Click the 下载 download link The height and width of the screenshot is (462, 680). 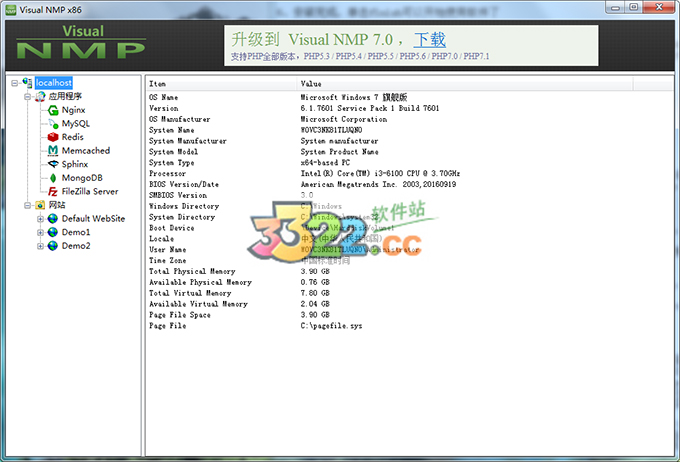pyautogui.click(x=429, y=39)
